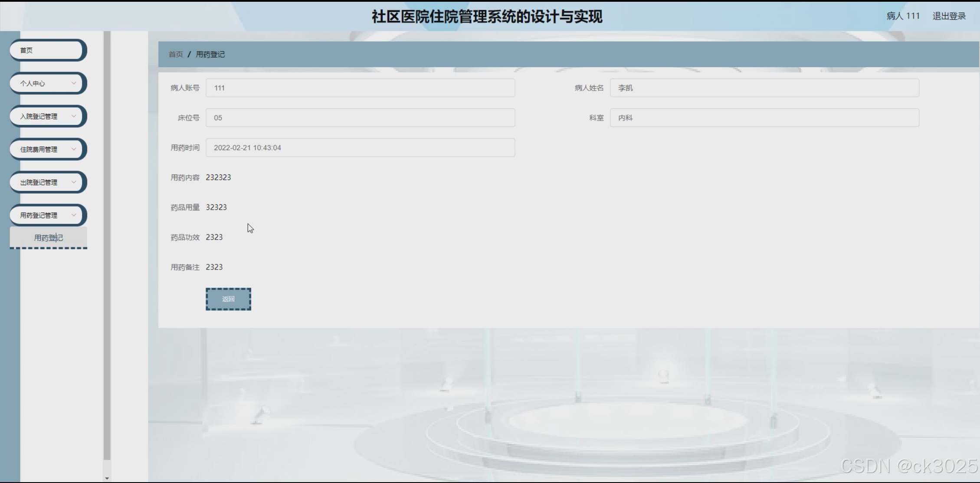Collapse the 用药登记管理 chevron arrow
Viewport: 980px width, 483px height.
pos(73,215)
